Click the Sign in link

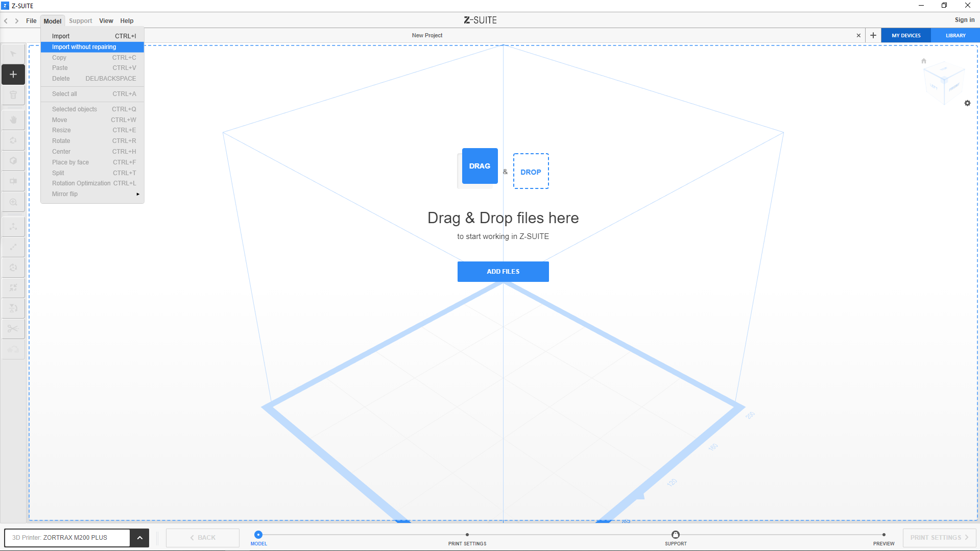coord(964,20)
